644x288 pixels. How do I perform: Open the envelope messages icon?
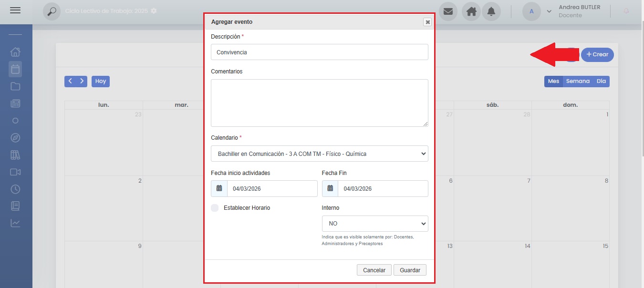(448, 11)
